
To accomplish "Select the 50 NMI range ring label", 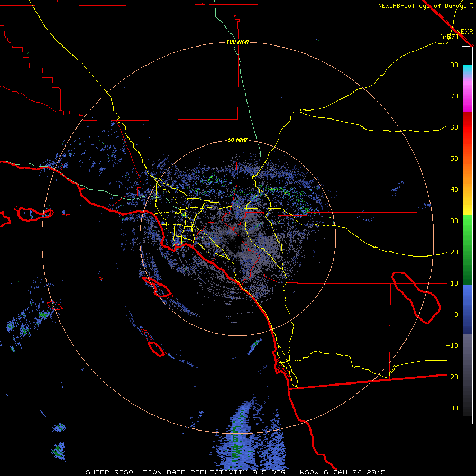I will tap(237, 140).
